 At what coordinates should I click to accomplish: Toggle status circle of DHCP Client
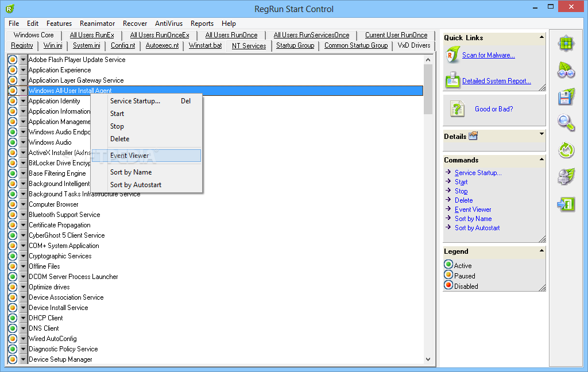click(13, 318)
